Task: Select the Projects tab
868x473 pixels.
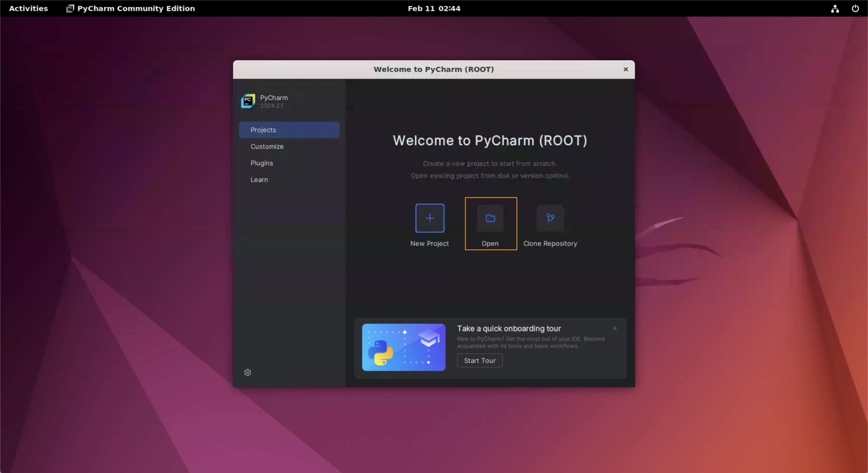Action: pos(289,130)
